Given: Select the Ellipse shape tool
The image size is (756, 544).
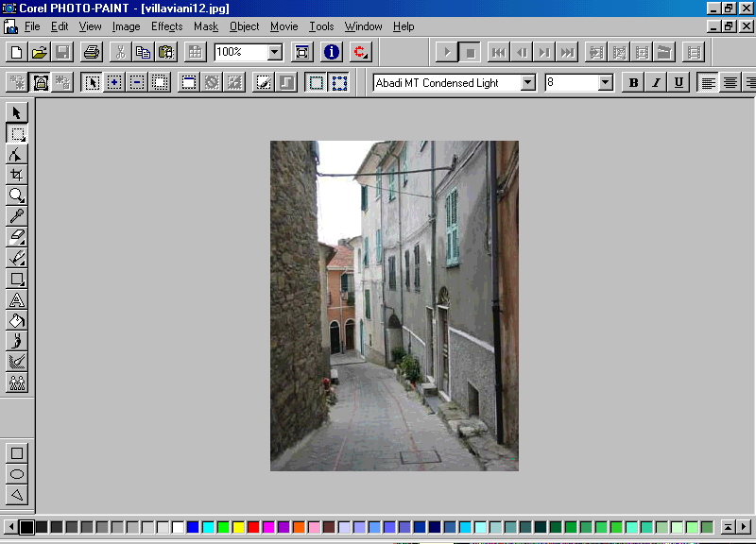Looking at the screenshot, I should (x=17, y=474).
